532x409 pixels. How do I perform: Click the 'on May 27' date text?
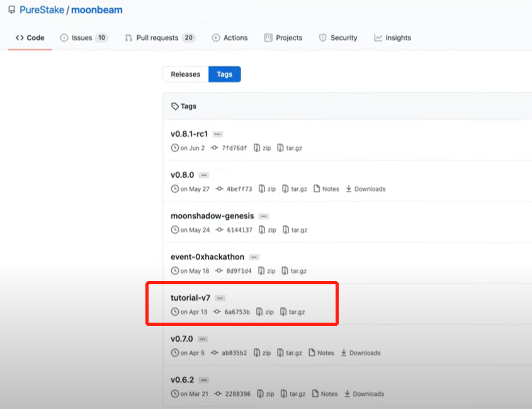(195, 189)
